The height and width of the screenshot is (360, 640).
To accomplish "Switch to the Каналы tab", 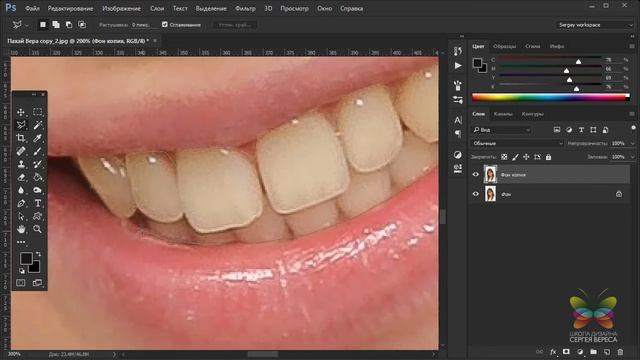I will pyautogui.click(x=503, y=114).
